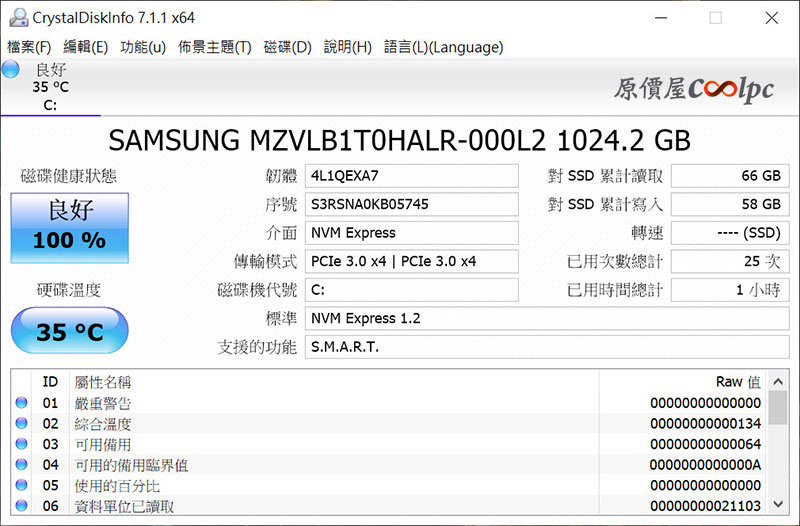Screen dimensions: 800x526
Task: Click rotation rate value ---- (SSD)
Action: (x=730, y=233)
